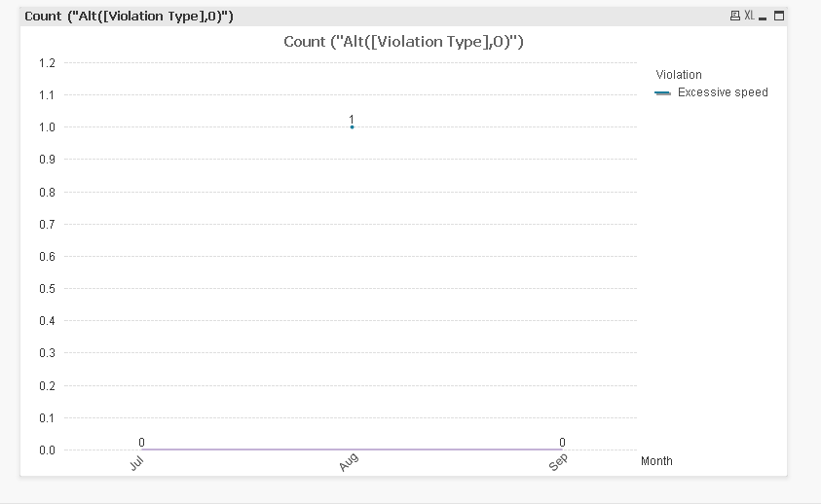Click the Month axis title
This screenshot has height=504, width=821.
tap(656, 461)
